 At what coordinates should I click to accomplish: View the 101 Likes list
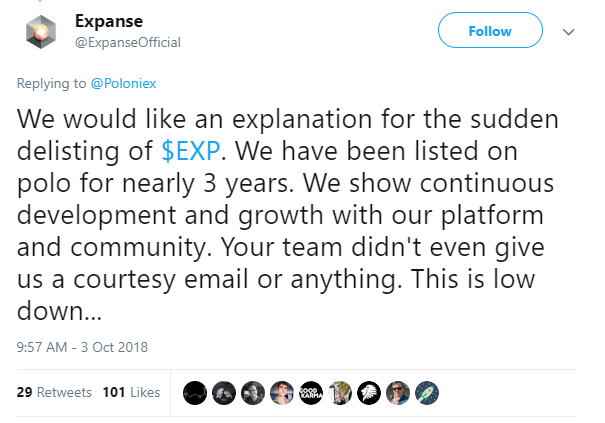click(131, 392)
